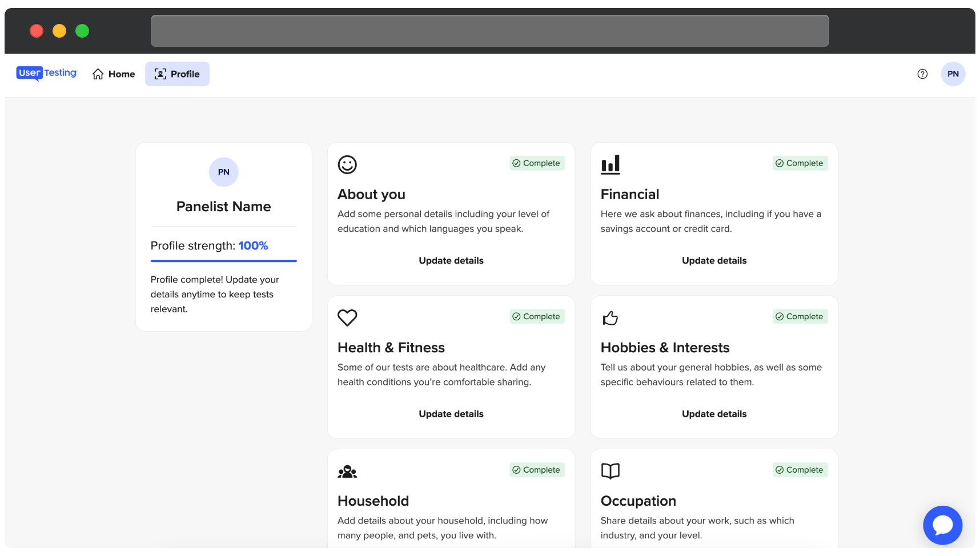Click Update details under Financial

(714, 261)
